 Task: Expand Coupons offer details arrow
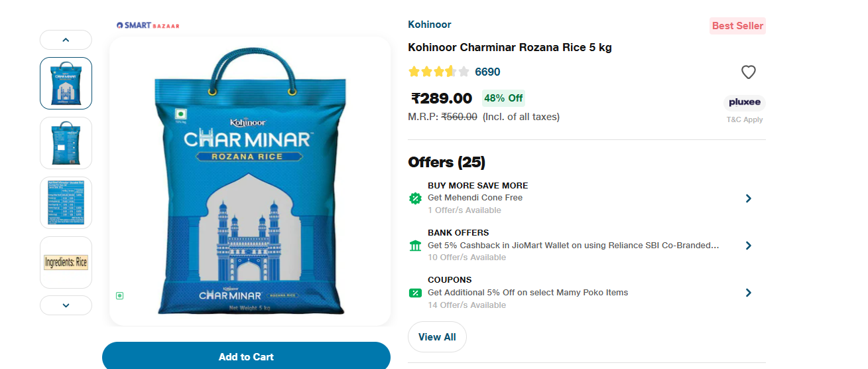coord(748,293)
